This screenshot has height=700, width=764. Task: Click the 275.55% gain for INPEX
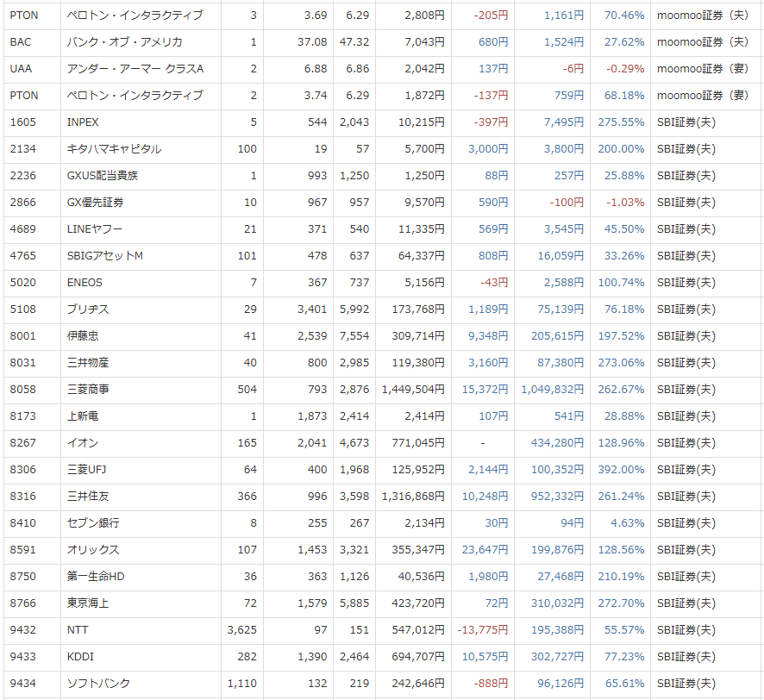621,122
